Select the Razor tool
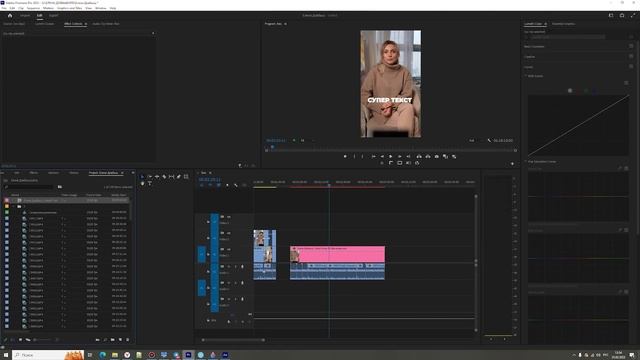This screenshot has width=640, height=360. click(164, 177)
